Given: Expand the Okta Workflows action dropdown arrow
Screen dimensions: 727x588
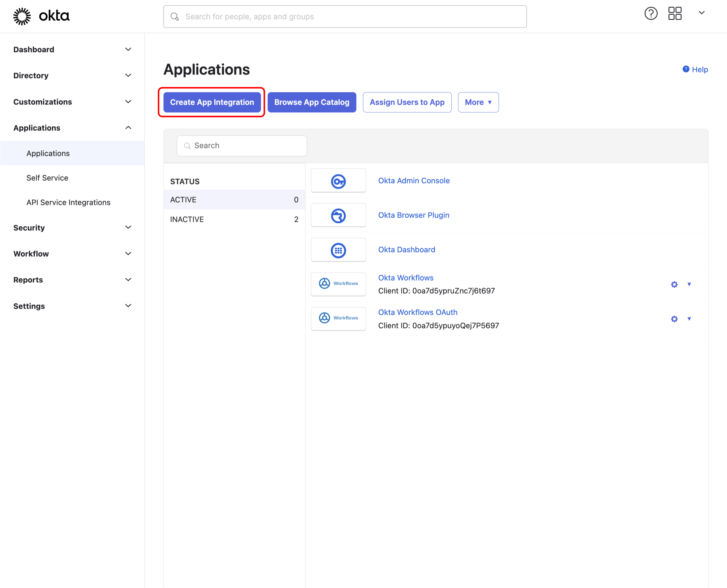Looking at the screenshot, I should [689, 284].
